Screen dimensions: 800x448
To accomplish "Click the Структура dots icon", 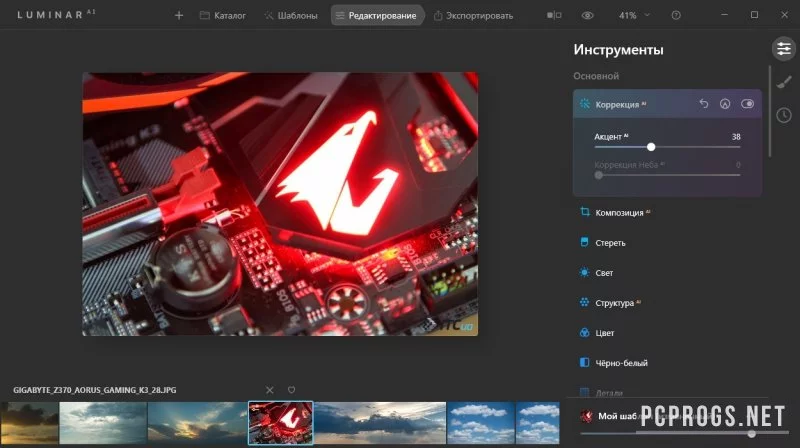I will coord(585,302).
